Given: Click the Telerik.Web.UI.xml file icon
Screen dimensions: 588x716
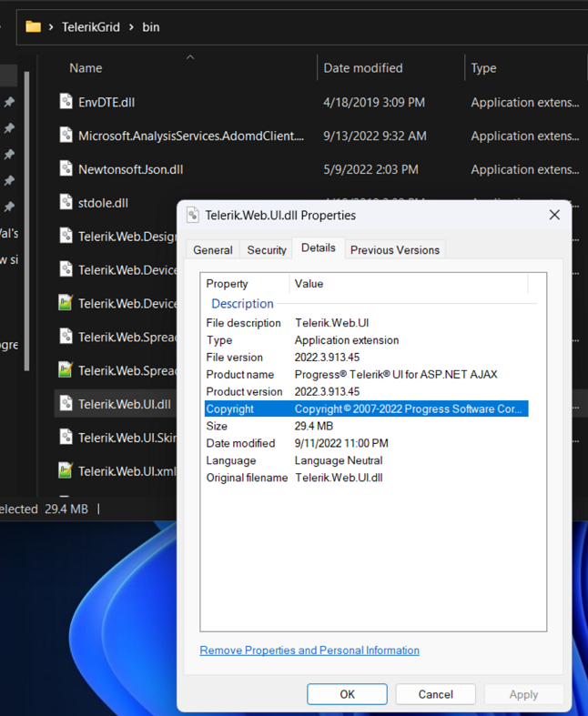Looking at the screenshot, I should (66, 470).
